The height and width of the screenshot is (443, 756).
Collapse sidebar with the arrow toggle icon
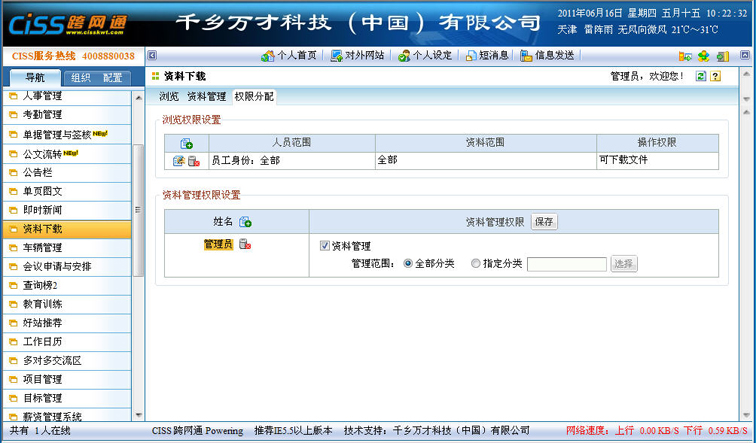152,55
